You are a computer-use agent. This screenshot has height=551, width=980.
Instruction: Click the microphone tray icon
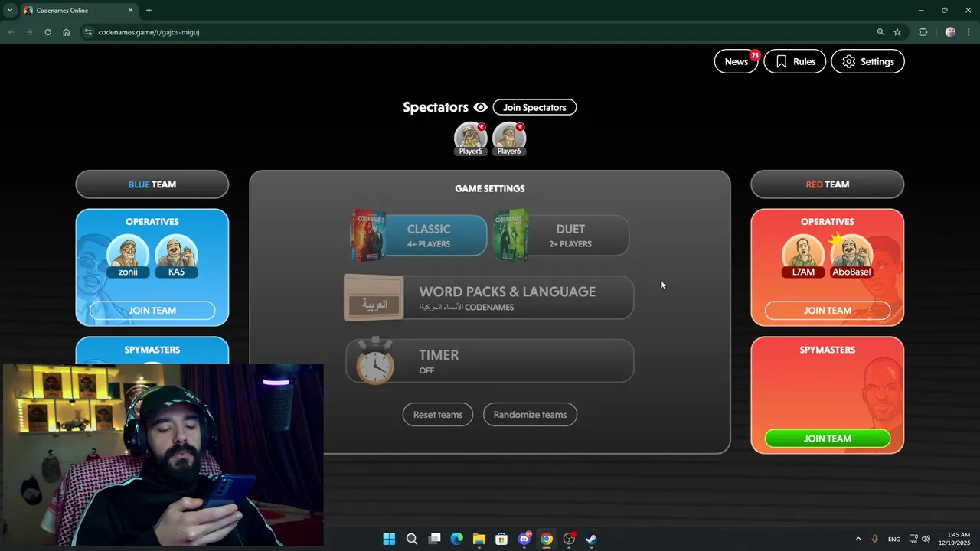point(874,539)
